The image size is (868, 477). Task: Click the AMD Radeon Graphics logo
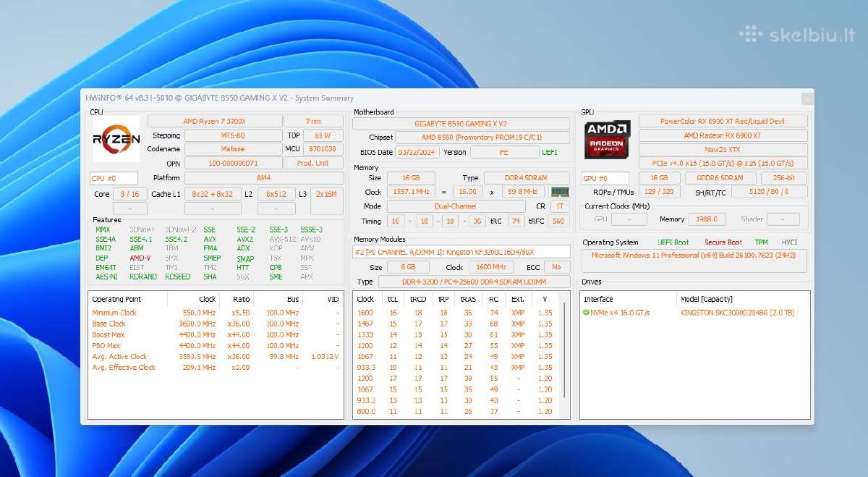point(608,140)
